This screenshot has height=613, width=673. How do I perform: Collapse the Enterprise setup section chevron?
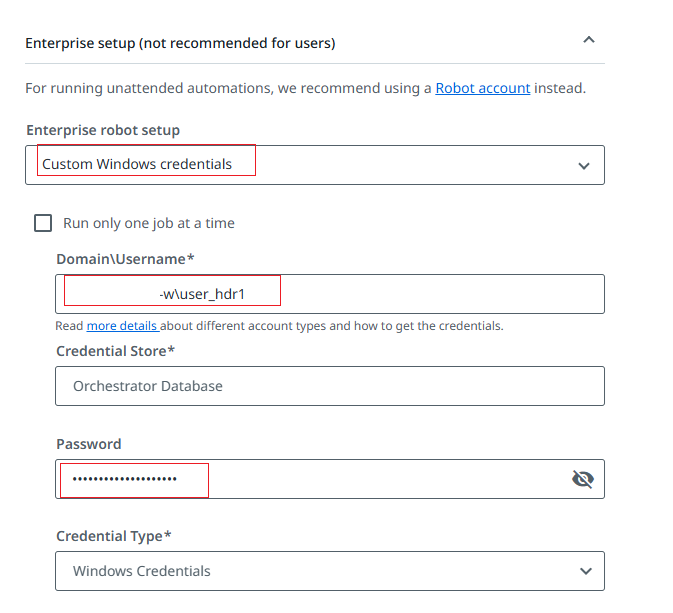pyautogui.click(x=588, y=40)
